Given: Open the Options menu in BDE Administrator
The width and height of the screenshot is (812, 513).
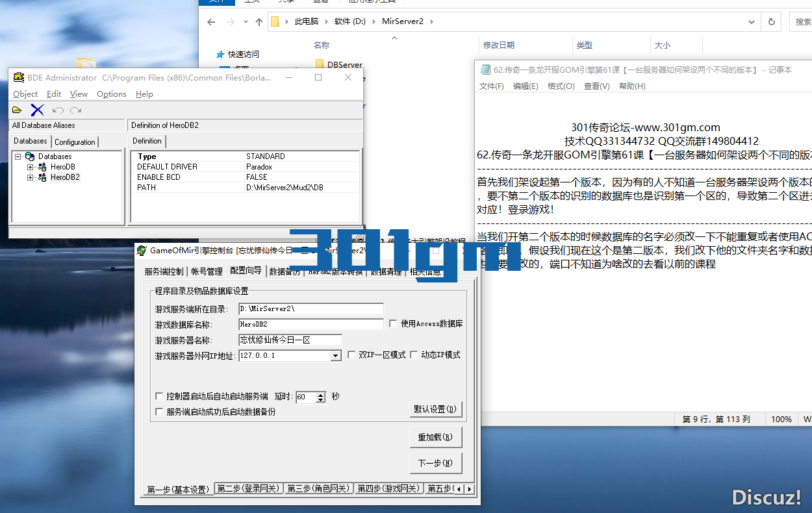Looking at the screenshot, I should click(112, 94).
